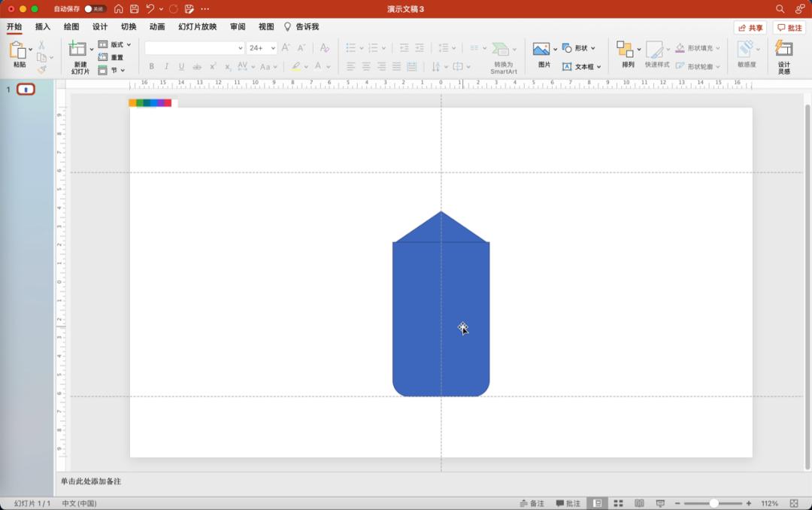Click the 共享 (Share) button
Image resolution: width=812 pixels, height=510 pixels.
(750, 28)
